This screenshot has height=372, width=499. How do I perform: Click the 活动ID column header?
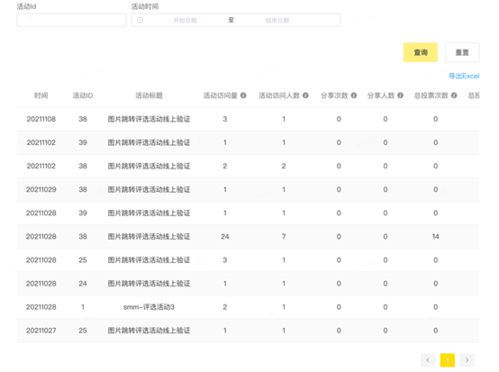83,96
